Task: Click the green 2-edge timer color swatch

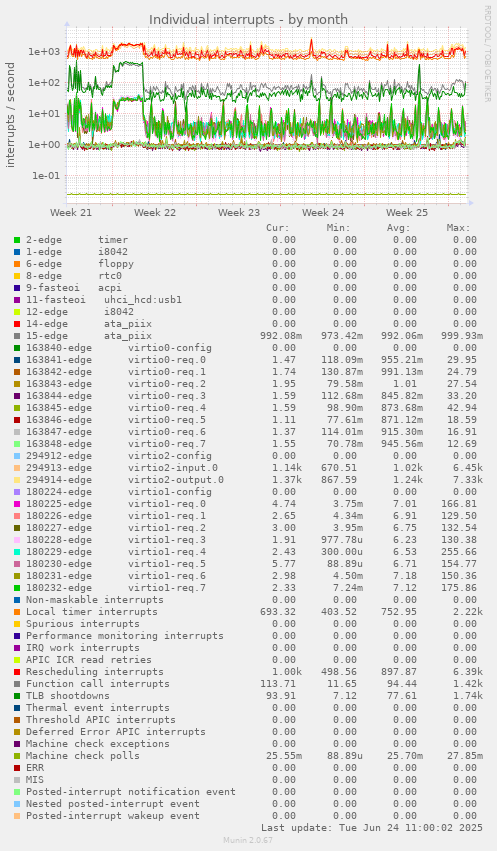Action: point(17,240)
